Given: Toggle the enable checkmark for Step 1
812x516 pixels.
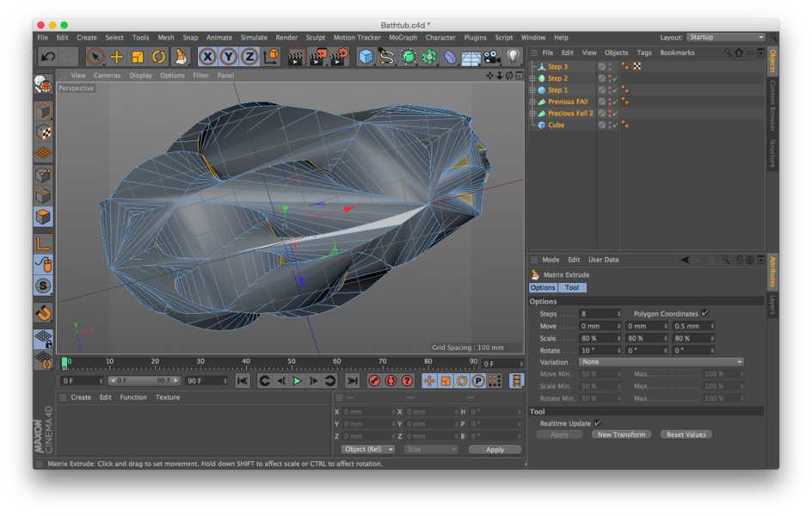Looking at the screenshot, I should (x=615, y=90).
